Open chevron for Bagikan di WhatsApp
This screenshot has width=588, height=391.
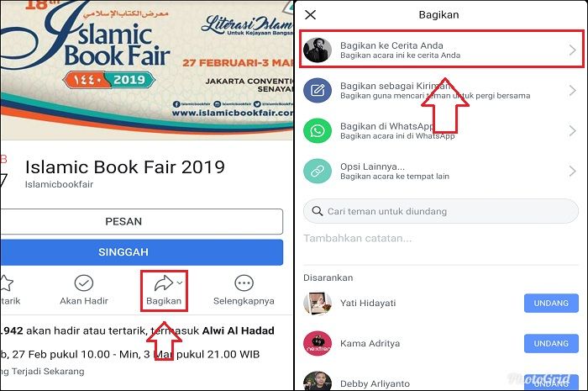coord(572,130)
